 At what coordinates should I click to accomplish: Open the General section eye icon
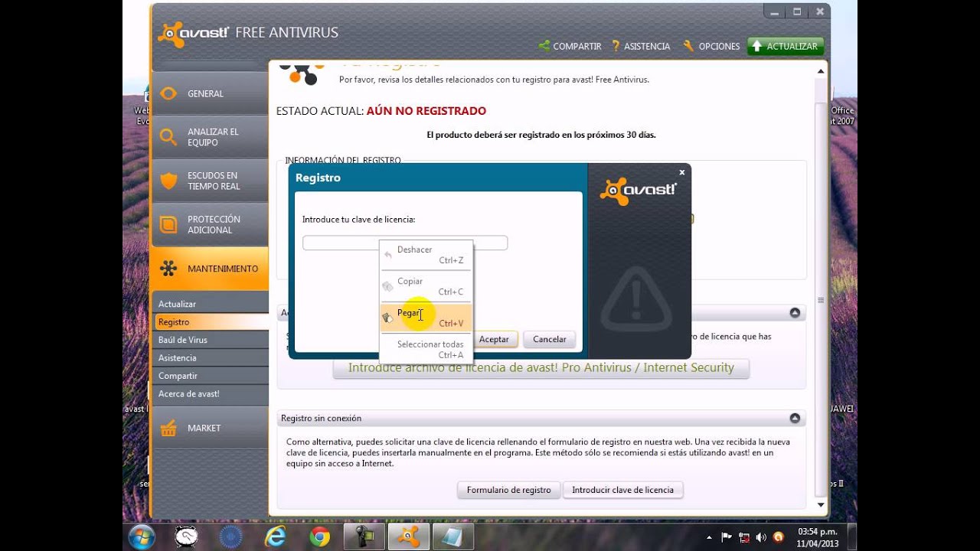(168, 93)
